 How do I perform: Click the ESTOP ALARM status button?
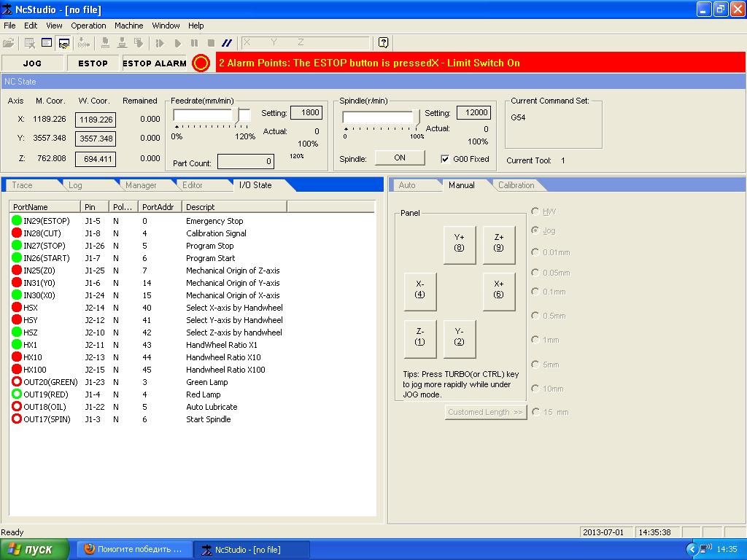tap(155, 63)
